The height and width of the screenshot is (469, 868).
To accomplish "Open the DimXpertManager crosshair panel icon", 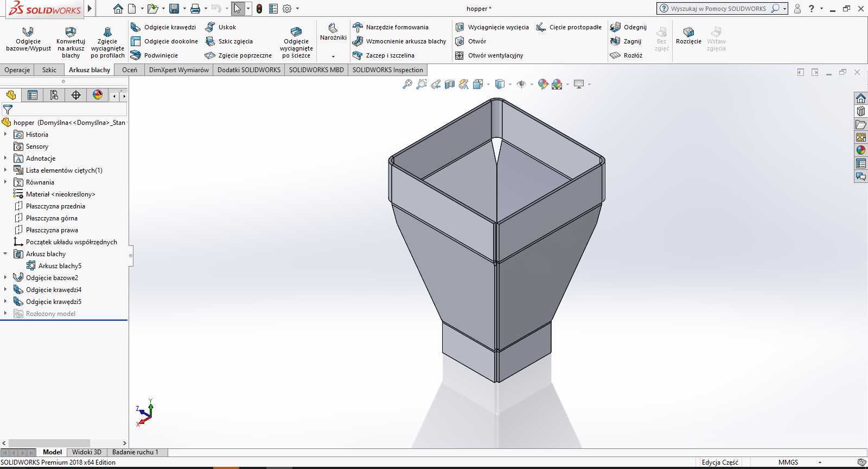I will coord(76,95).
